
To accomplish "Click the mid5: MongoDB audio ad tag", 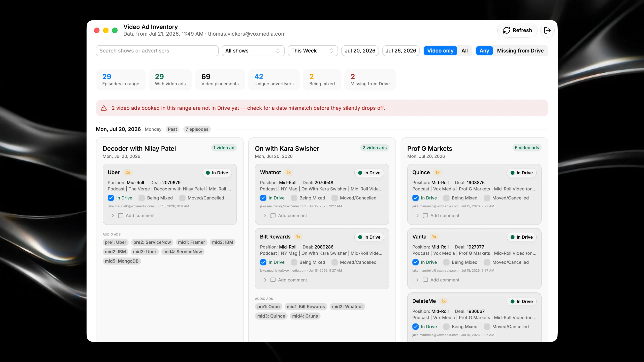I will (122, 261).
